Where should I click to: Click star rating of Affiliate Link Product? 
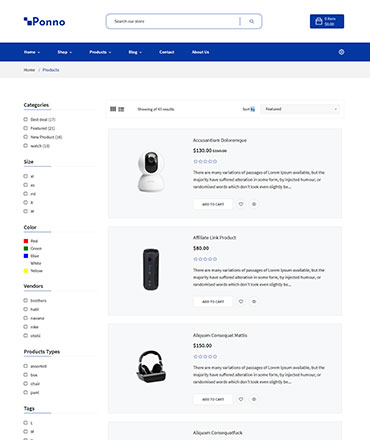pos(205,259)
